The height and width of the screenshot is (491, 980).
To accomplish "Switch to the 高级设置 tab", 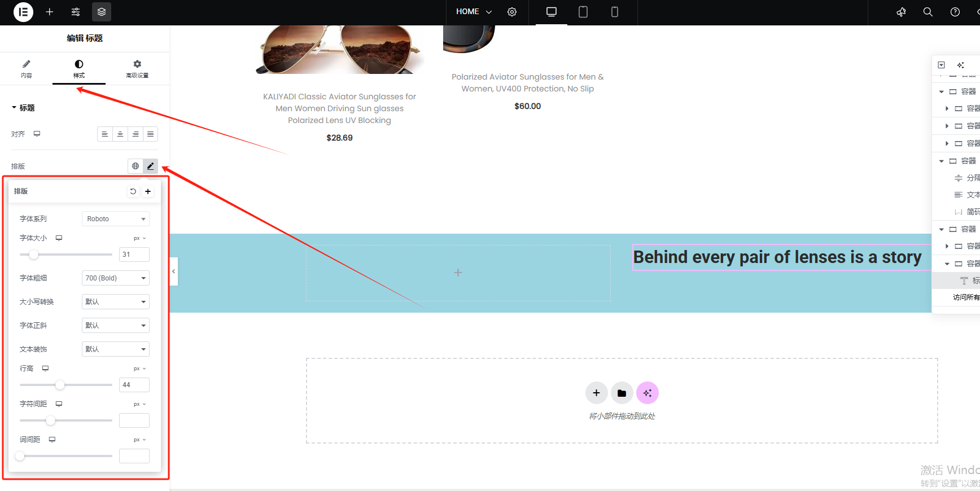I will coord(137,68).
